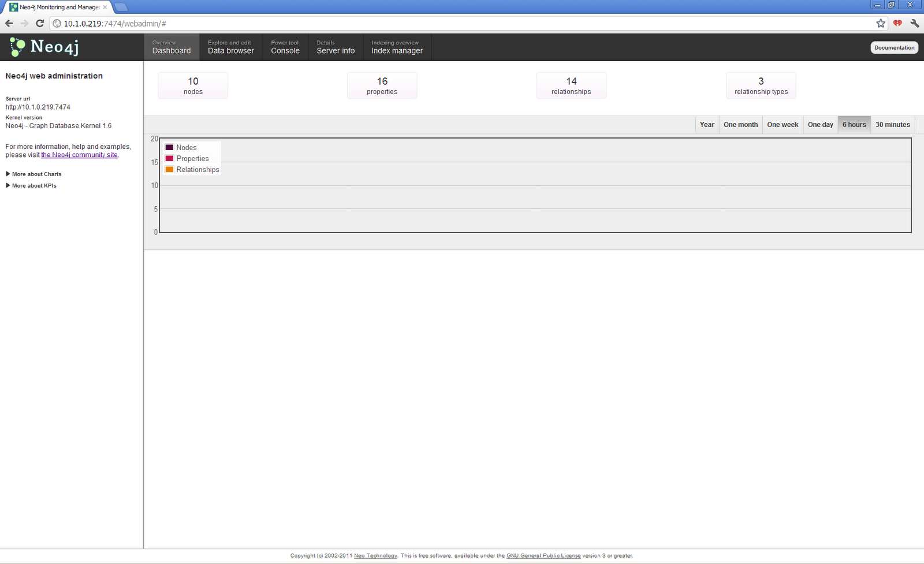
Task: Click the Relationships legend color swatch
Action: tap(169, 170)
